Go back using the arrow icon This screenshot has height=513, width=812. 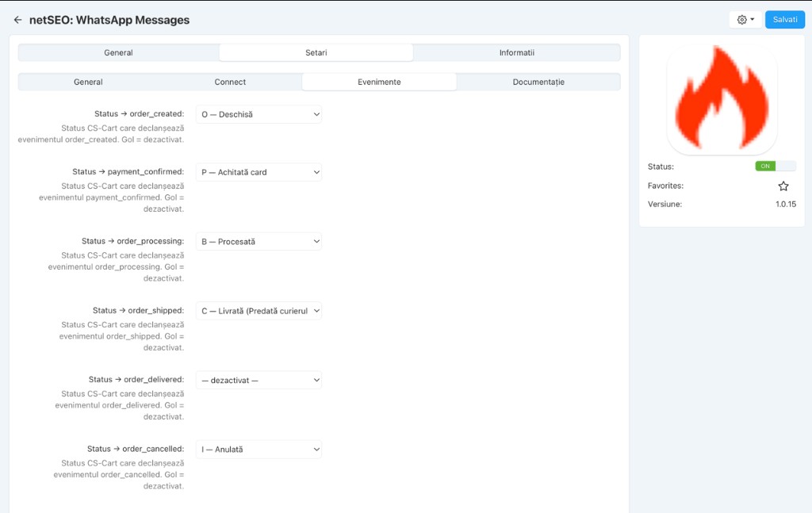coord(17,20)
